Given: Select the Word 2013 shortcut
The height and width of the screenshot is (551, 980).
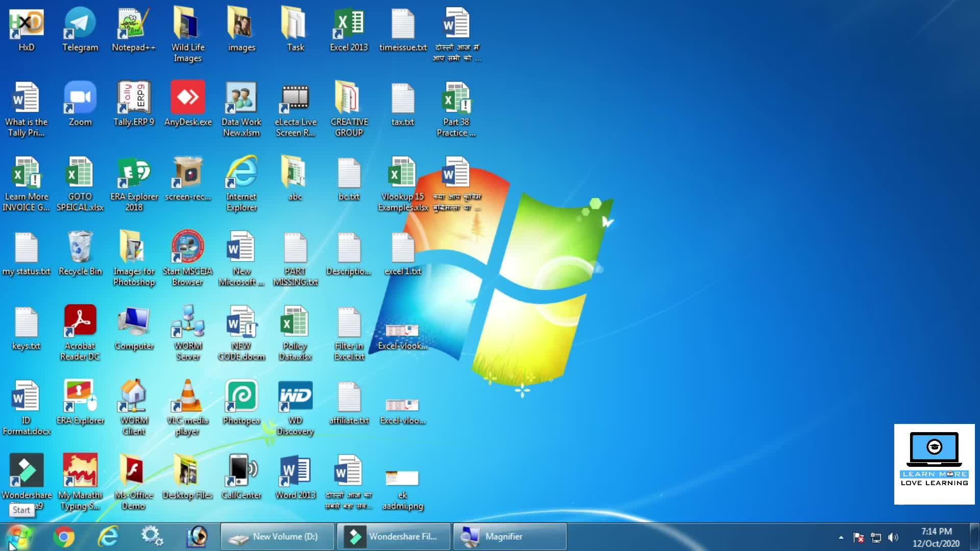Looking at the screenshot, I should click(295, 478).
